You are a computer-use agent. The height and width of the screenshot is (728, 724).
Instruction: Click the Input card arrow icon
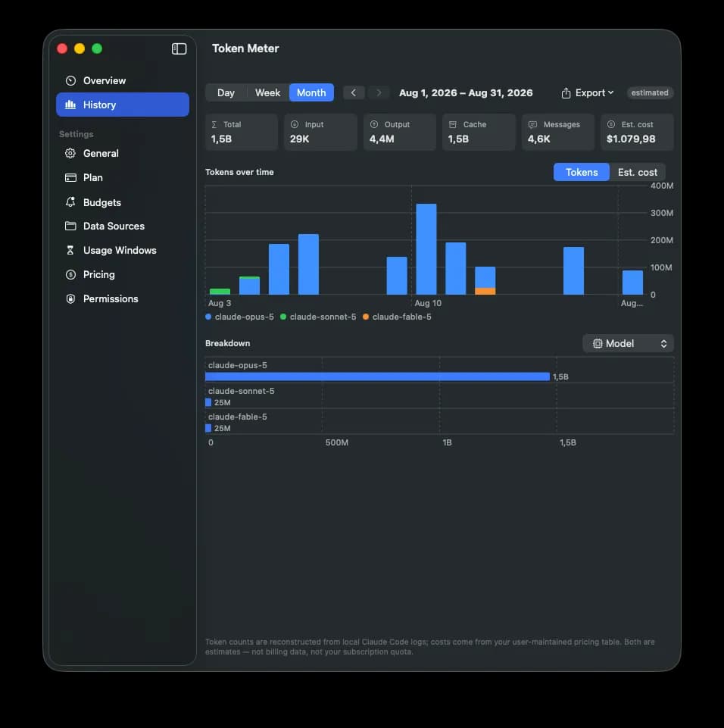(295, 124)
